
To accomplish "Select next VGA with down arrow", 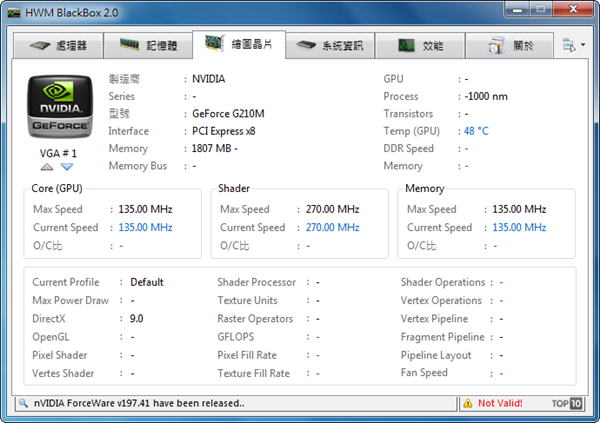I will click(x=67, y=166).
